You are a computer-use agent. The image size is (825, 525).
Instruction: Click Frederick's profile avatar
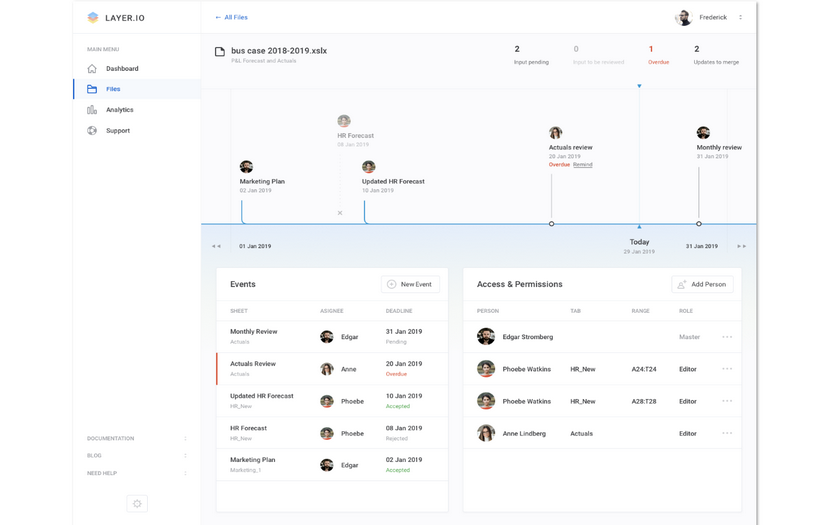pyautogui.click(x=683, y=17)
